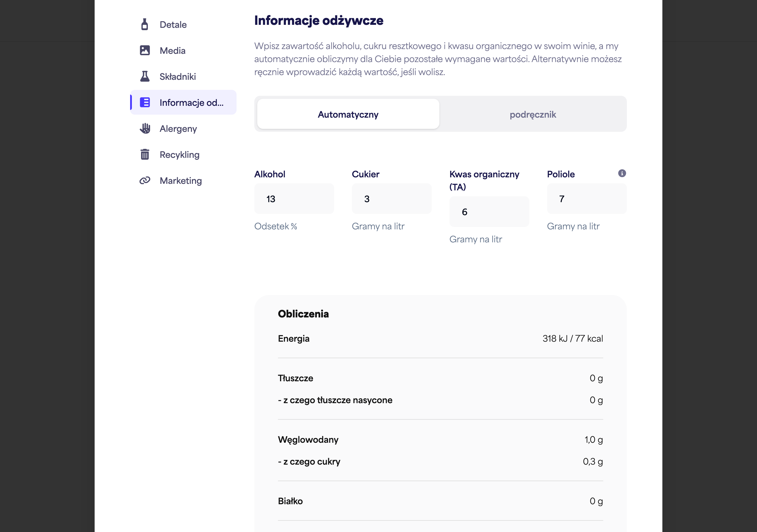This screenshot has width=757, height=532.
Task: Click the Energia value 318 kJ / 77 kcal
Action: coord(573,338)
